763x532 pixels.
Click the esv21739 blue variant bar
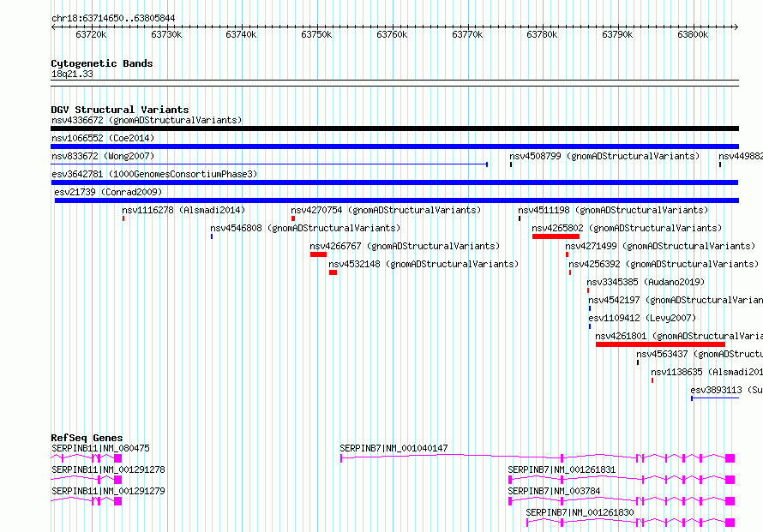[x=397, y=200]
